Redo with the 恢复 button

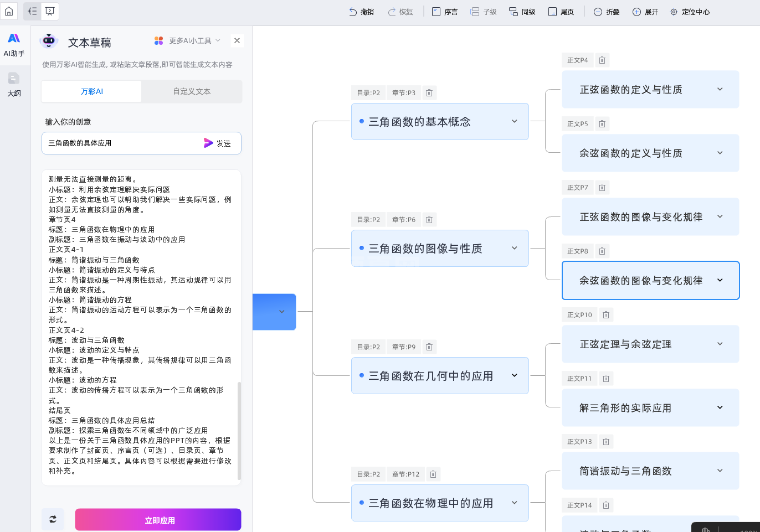point(400,12)
